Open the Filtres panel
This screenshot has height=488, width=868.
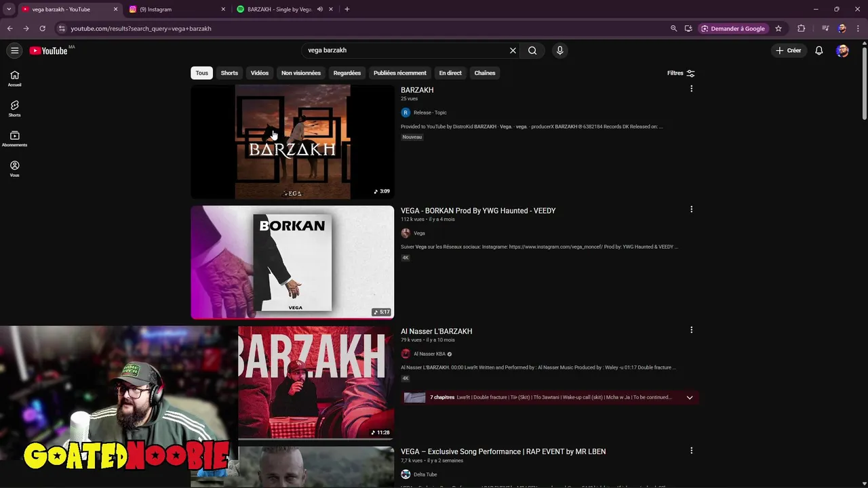[681, 73]
